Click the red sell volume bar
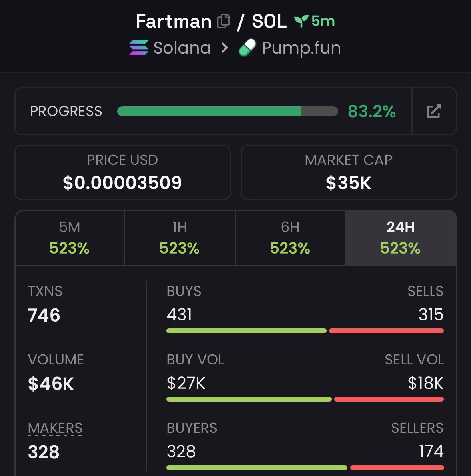The height and width of the screenshot is (476, 471). [x=389, y=399]
